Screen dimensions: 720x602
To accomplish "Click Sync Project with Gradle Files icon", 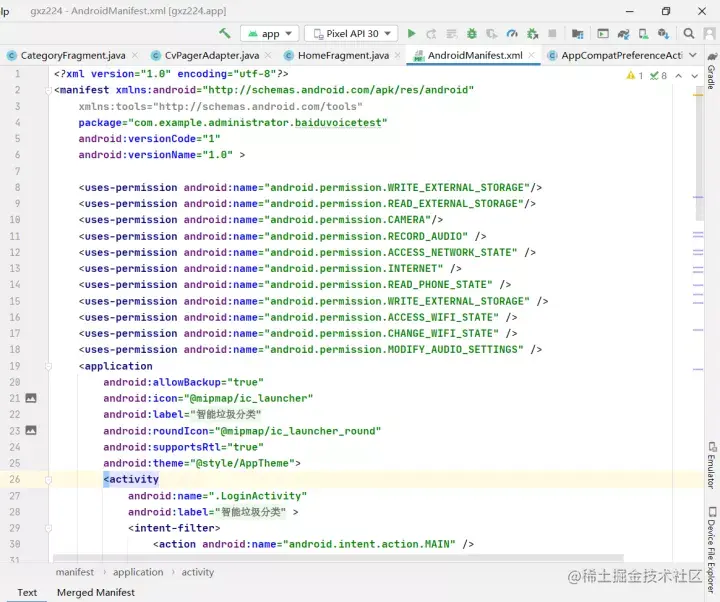I will point(623,34).
